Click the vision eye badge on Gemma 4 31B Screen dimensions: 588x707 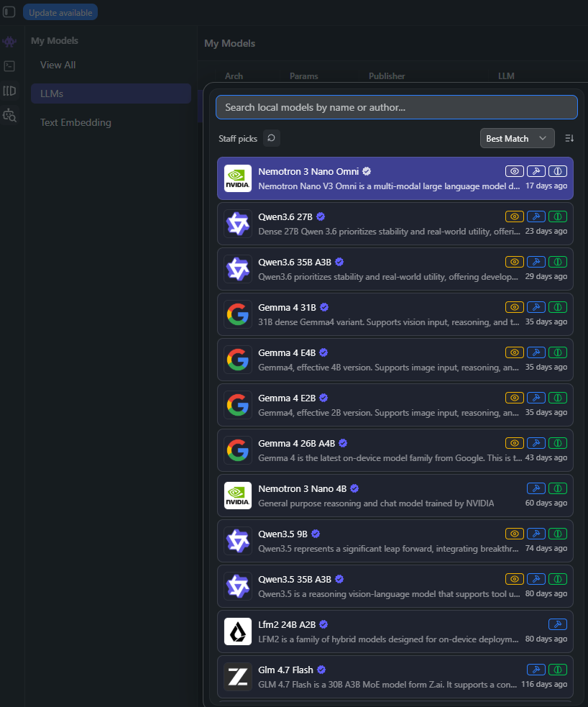(515, 307)
